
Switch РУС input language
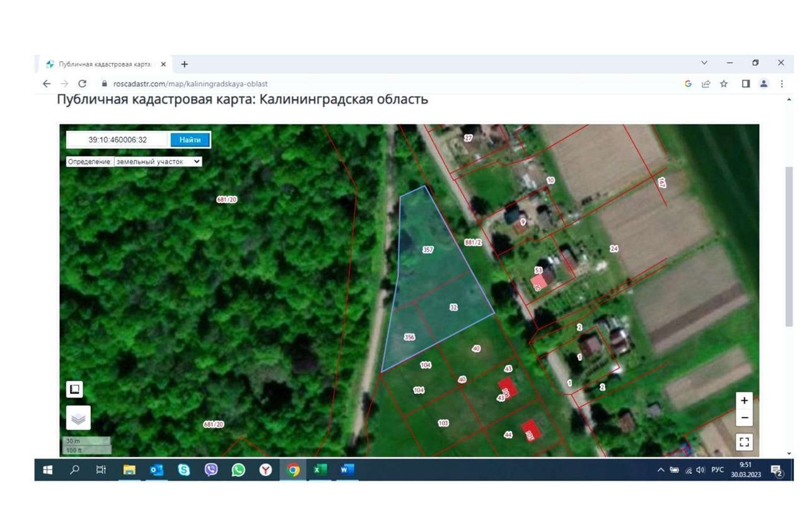(x=717, y=470)
